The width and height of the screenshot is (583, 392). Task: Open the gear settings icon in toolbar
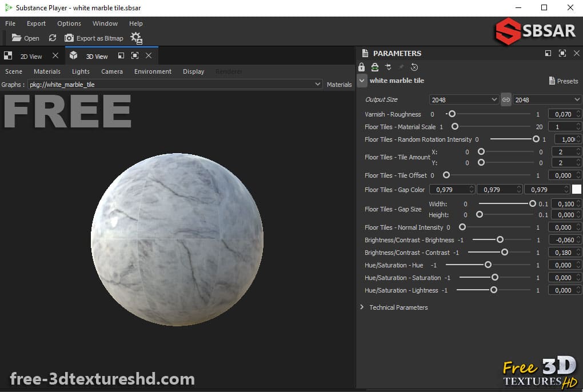136,38
